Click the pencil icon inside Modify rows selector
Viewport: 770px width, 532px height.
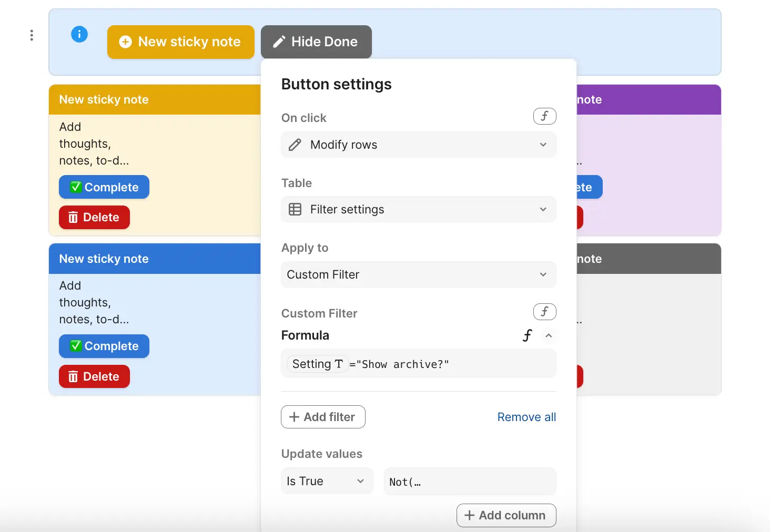pos(295,144)
